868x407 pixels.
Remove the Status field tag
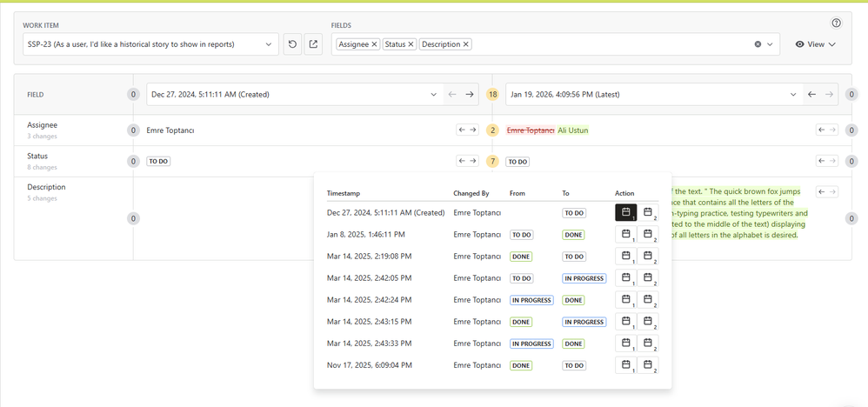[411, 44]
